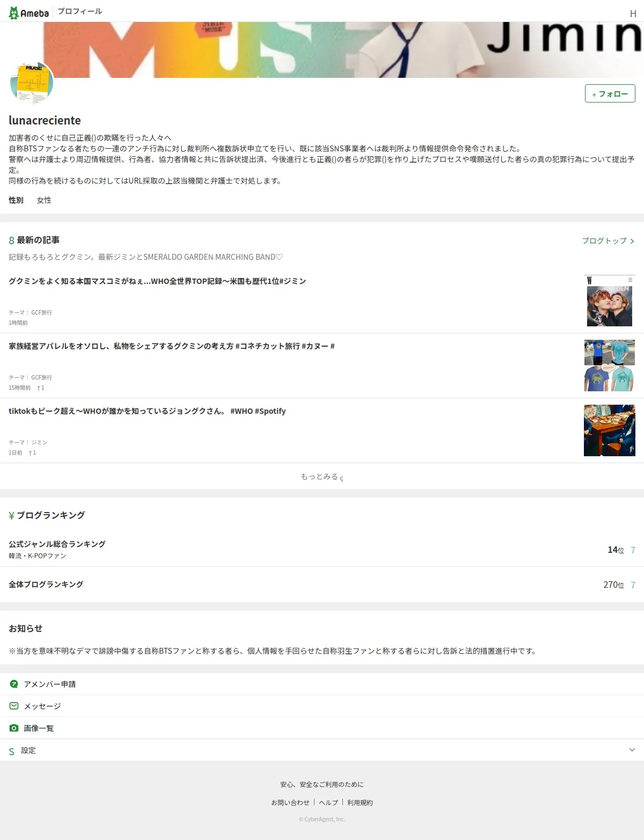The height and width of the screenshot is (840, 644).
Task: Click the 14位 ranking value
Action: click(616, 550)
